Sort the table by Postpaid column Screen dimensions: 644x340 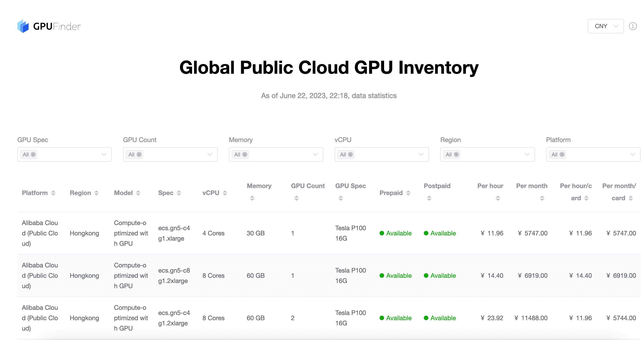429,198
